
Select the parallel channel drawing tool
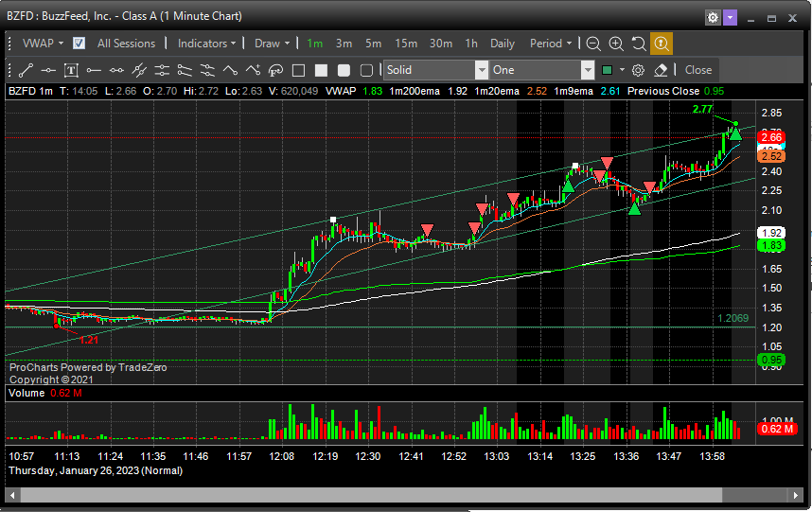tap(185, 70)
